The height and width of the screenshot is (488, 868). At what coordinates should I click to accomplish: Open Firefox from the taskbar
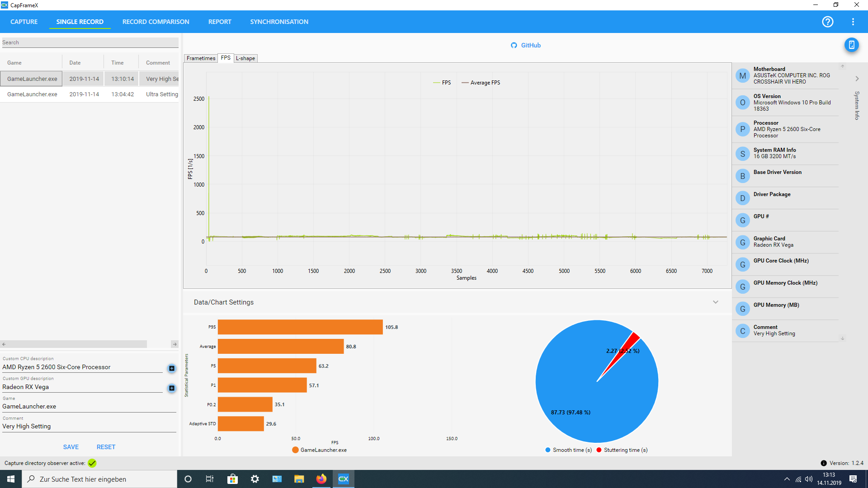[321, 479]
